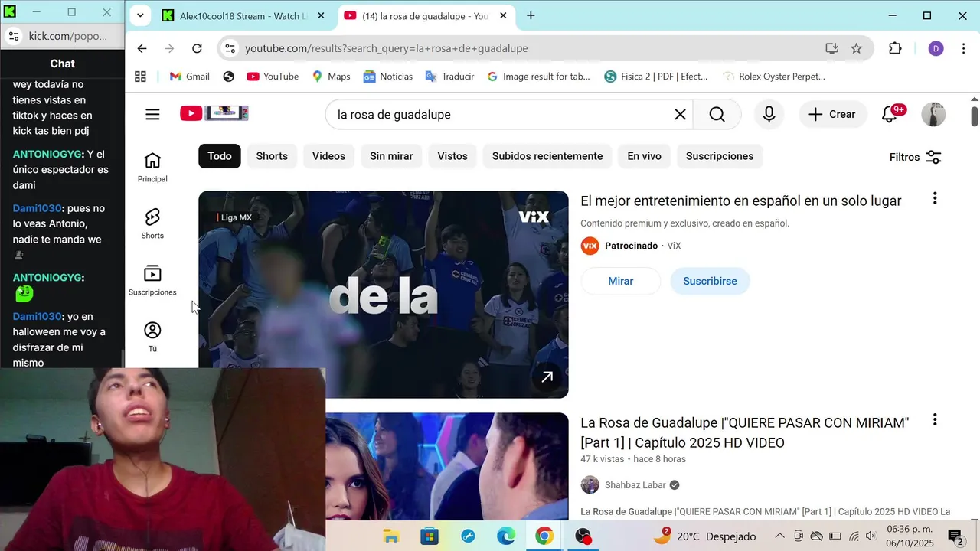Click Suscribirse for ViX
The width and height of the screenshot is (980, 551).
pyautogui.click(x=710, y=281)
